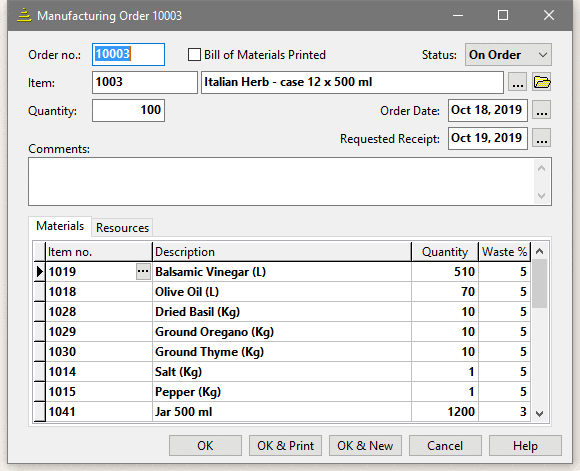Viewport: 580px width, 471px height.
Task: Click materials grid scroll up arrow
Action: click(x=539, y=252)
